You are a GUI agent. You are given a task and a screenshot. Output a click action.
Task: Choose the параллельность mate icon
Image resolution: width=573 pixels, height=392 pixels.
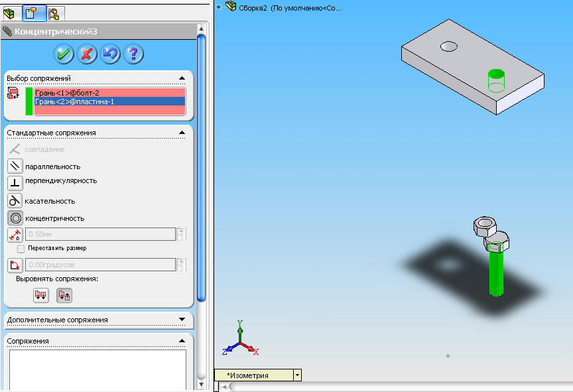[15, 166]
